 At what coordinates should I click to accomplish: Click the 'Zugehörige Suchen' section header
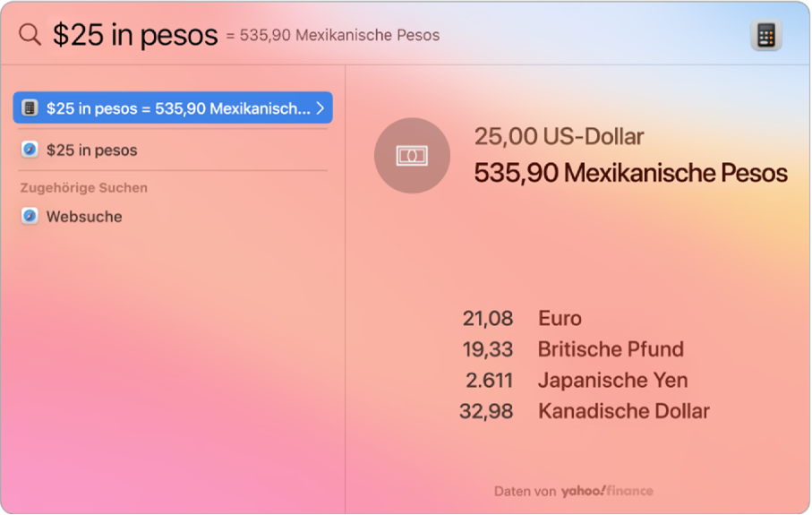click(84, 187)
